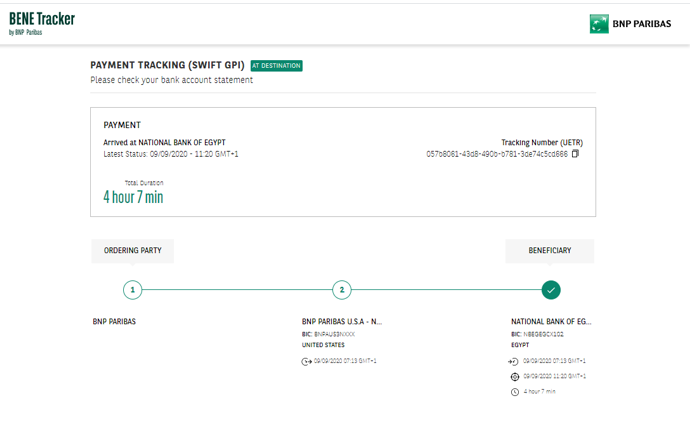The height and width of the screenshot is (426, 690).
Task: Click the truncated BNP PARIBAS U.S.A. bank name
Action: [342, 322]
